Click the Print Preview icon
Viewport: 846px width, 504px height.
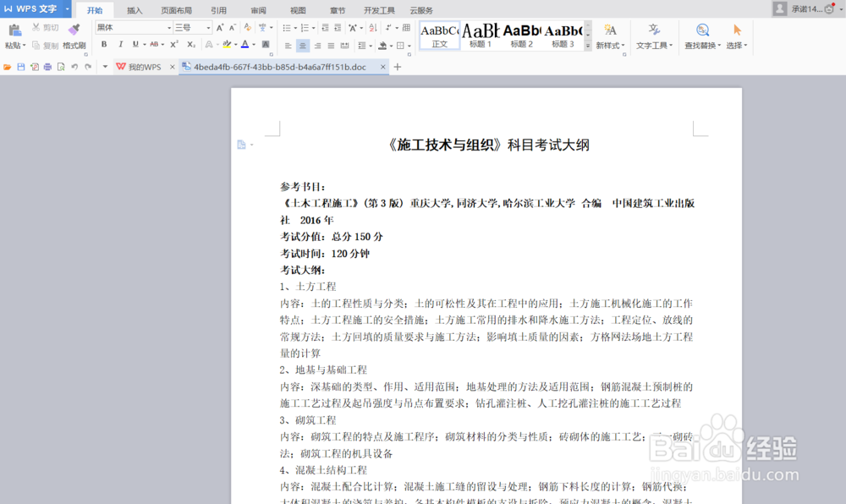coord(61,66)
